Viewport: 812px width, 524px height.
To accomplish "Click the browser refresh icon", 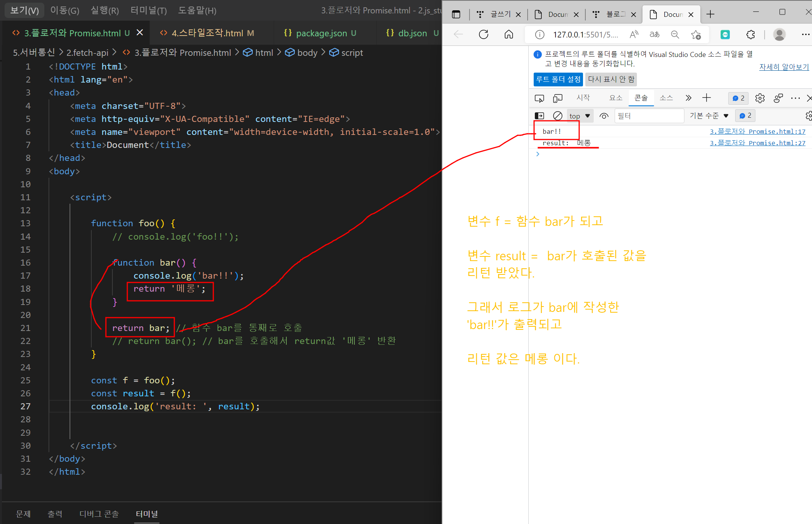I will coord(484,34).
